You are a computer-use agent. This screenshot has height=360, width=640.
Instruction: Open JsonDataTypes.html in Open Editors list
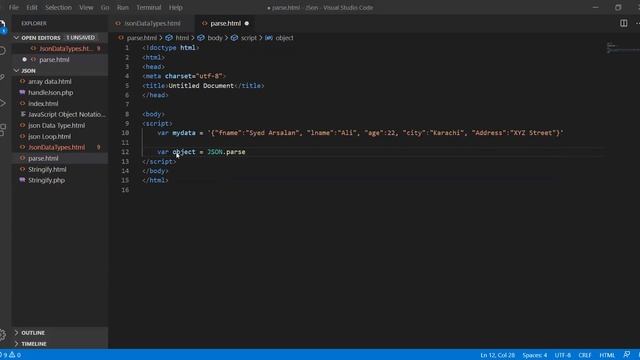pos(65,49)
